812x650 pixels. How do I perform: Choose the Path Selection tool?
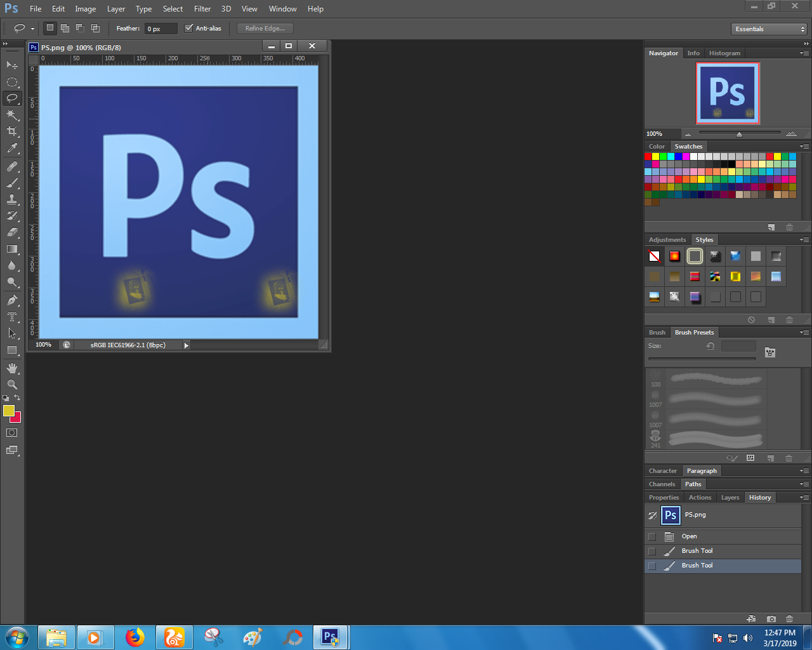tap(12, 333)
